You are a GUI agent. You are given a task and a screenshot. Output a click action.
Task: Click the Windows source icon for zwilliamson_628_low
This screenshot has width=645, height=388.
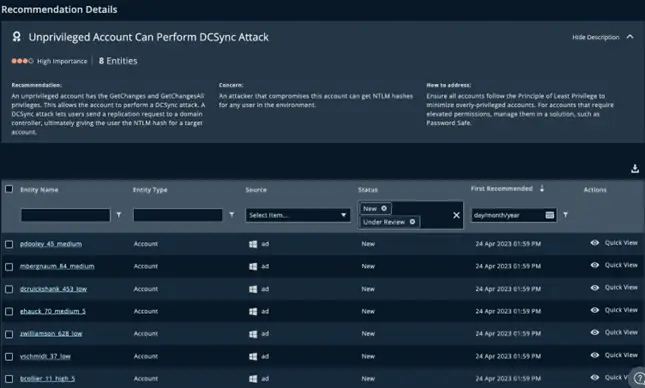pos(253,334)
